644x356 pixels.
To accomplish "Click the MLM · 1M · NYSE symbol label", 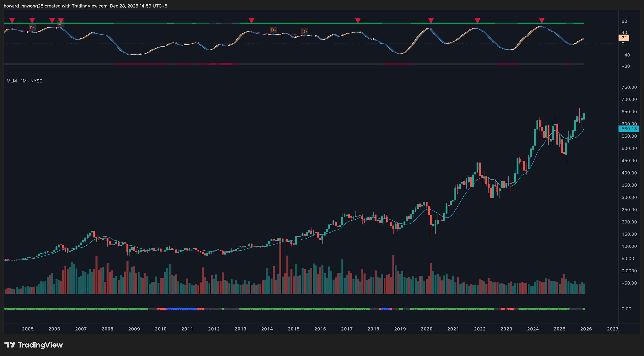I will [x=24, y=81].
